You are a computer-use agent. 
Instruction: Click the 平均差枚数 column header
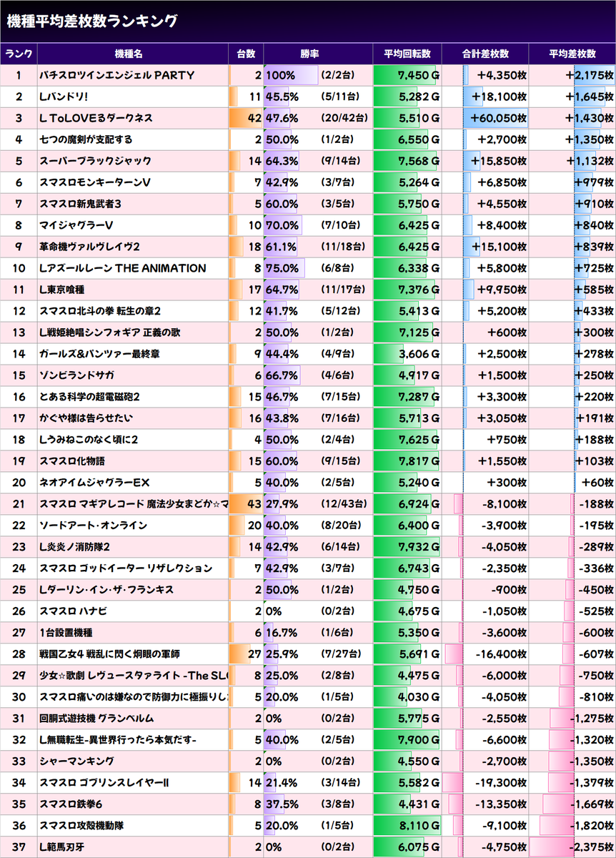[x=572, y=54]
